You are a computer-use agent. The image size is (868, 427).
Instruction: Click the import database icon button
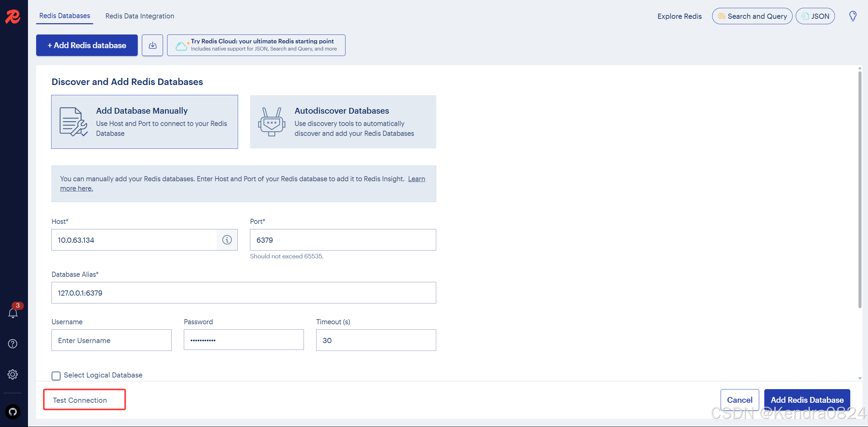click(152, 45)
